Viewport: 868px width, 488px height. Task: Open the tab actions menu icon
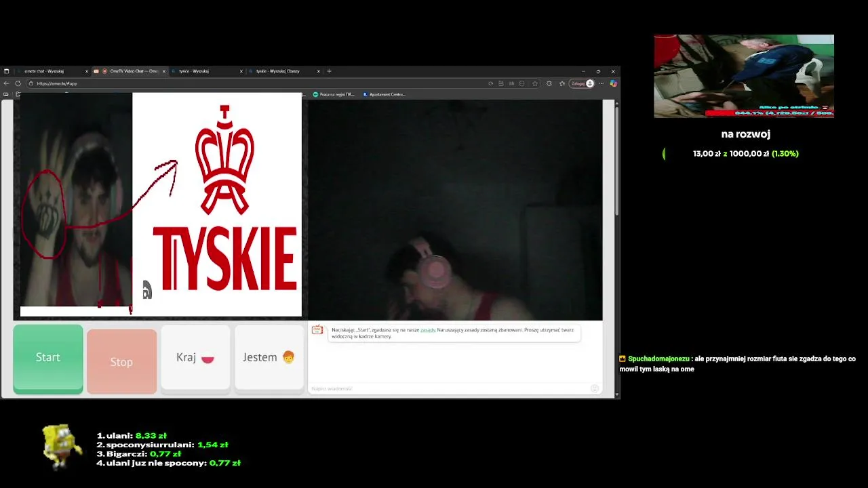[x=6, y=71]
